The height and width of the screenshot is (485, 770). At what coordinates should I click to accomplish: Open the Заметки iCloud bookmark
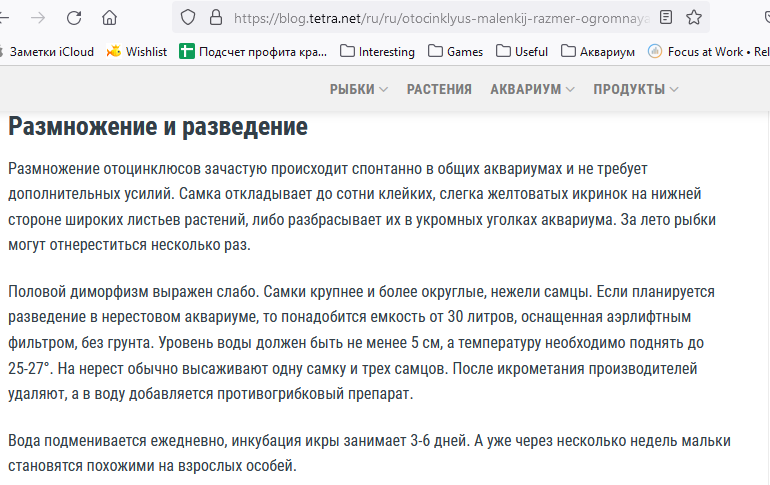(47, 52)
